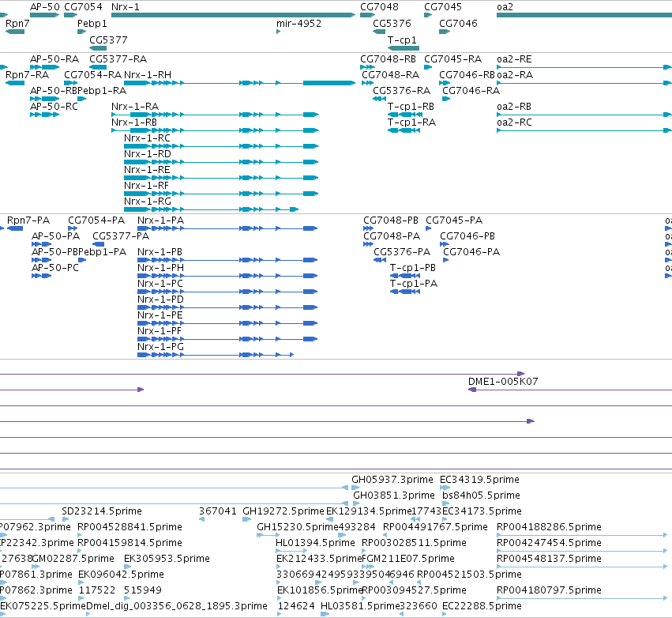Click the Nrx-1-RG transcript label

148,202
